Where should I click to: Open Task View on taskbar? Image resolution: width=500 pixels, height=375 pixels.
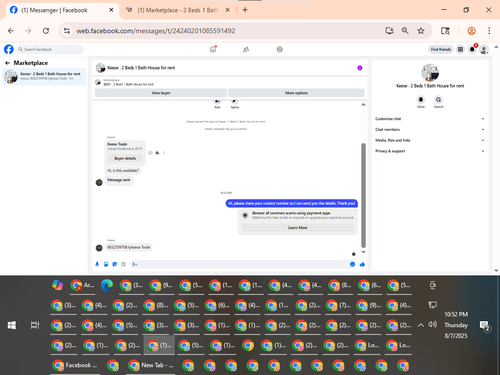tap(35, 325)
